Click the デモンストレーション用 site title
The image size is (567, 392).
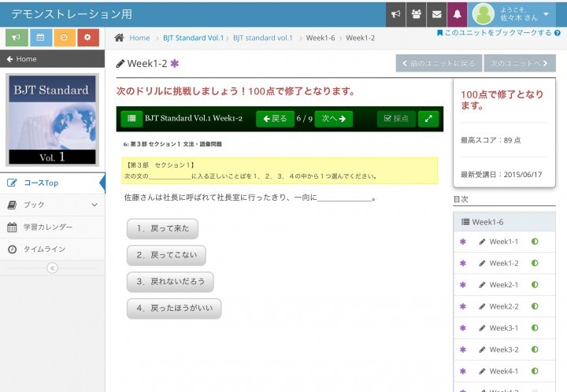click(x=72, y=14)
